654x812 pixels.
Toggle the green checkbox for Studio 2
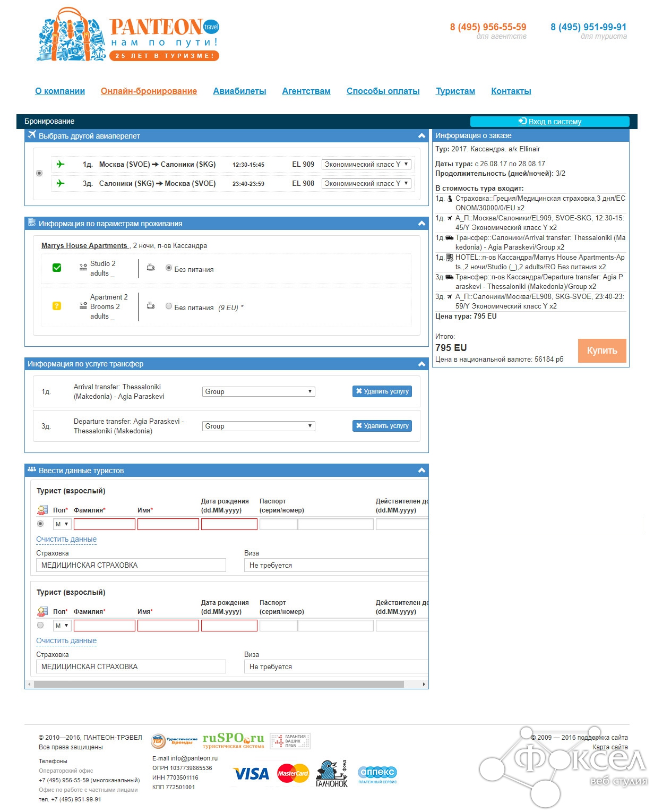(x=57, y=268)
